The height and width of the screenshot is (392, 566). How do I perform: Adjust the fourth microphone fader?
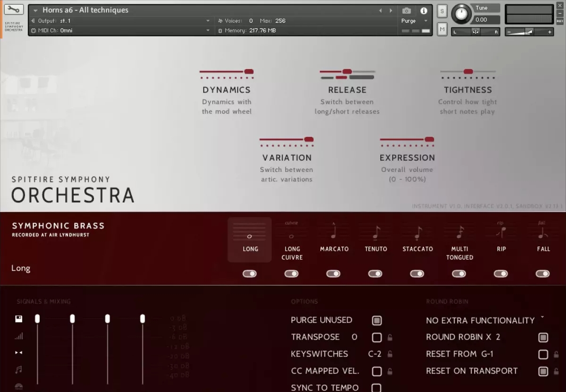(142, 318)
